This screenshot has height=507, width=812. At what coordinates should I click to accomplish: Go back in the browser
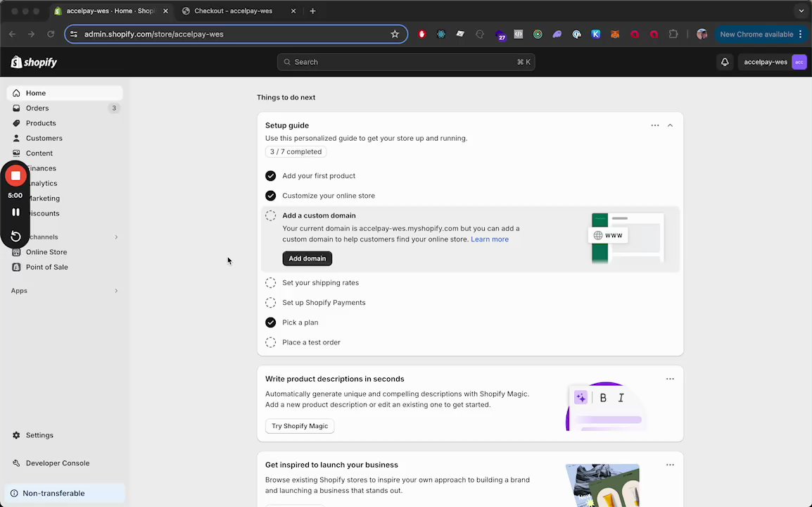[13, 35]
